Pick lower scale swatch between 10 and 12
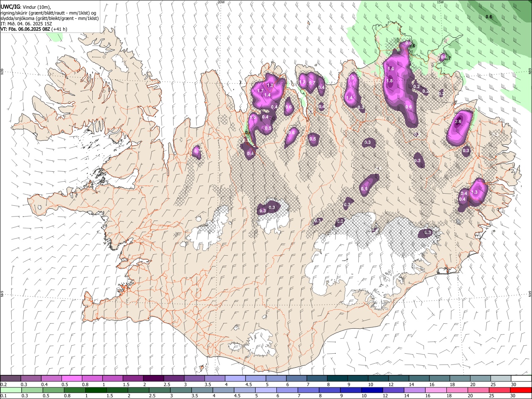 tap(372, 390)
